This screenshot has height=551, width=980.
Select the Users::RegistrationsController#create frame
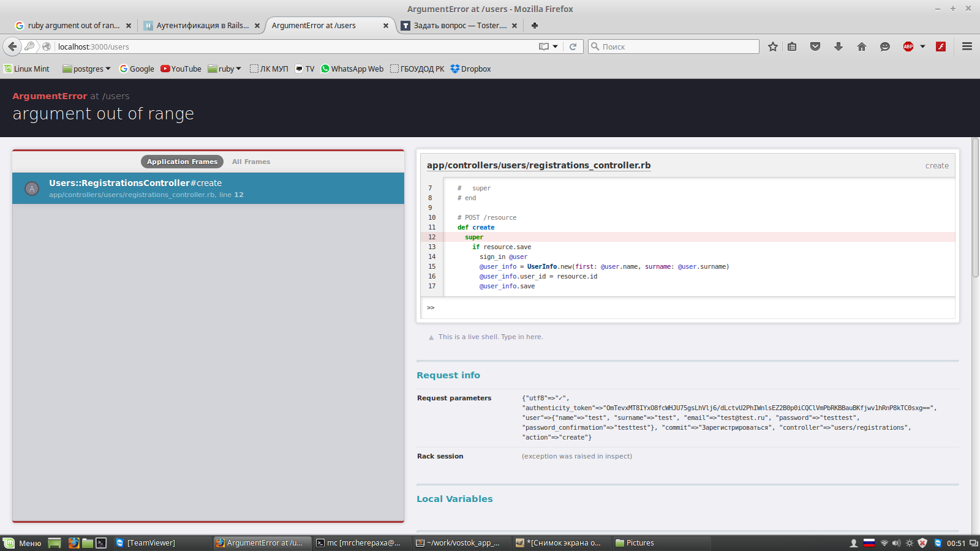click(208, 189)
